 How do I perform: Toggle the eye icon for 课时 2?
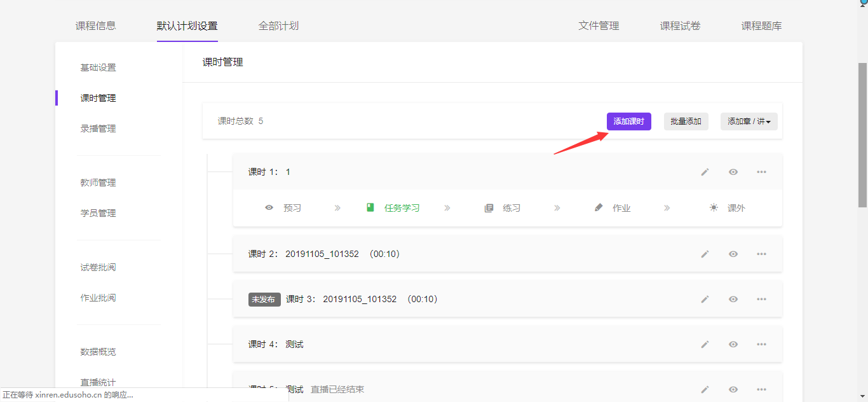(733, 254)
